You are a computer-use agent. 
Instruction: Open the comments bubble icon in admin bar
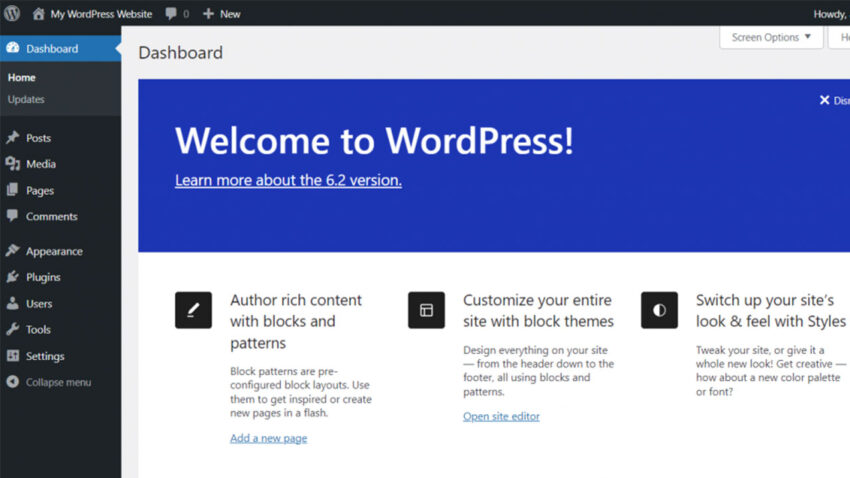(171, 14)
